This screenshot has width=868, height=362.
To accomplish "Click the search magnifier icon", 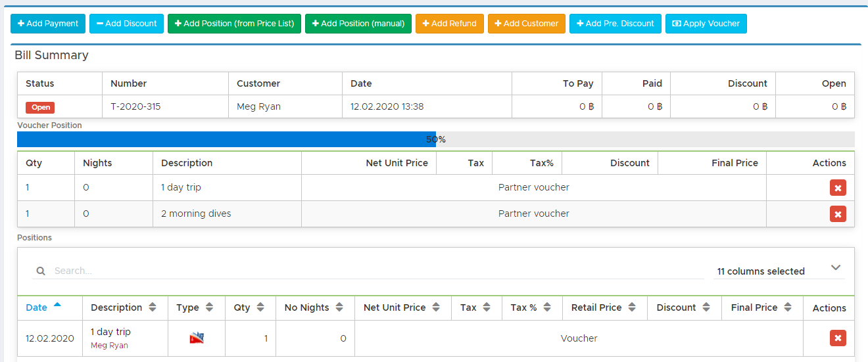I will pyautogui.click(x=41, y=271).
